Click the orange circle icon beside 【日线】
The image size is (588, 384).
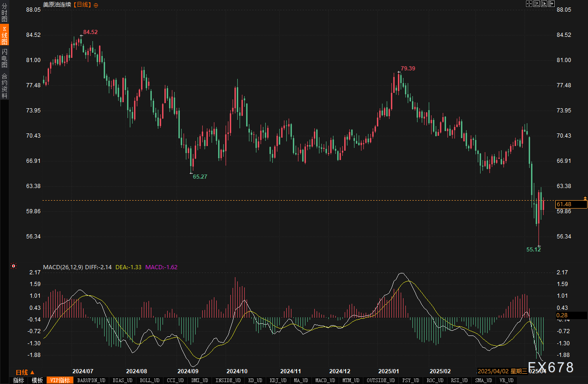(x=96, y=5)
